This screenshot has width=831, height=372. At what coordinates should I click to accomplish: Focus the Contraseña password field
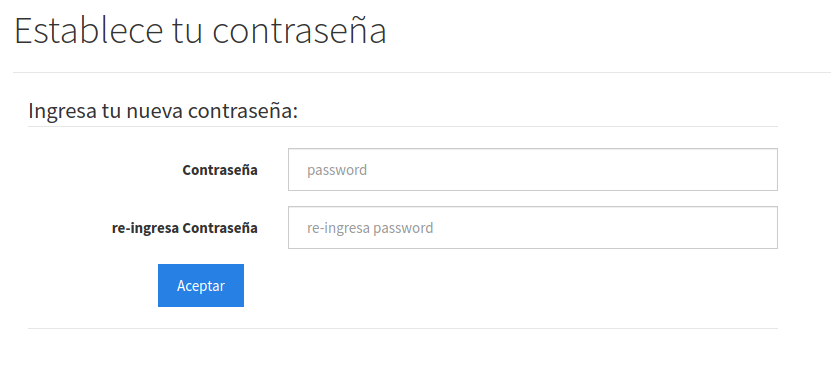(533, 170)
